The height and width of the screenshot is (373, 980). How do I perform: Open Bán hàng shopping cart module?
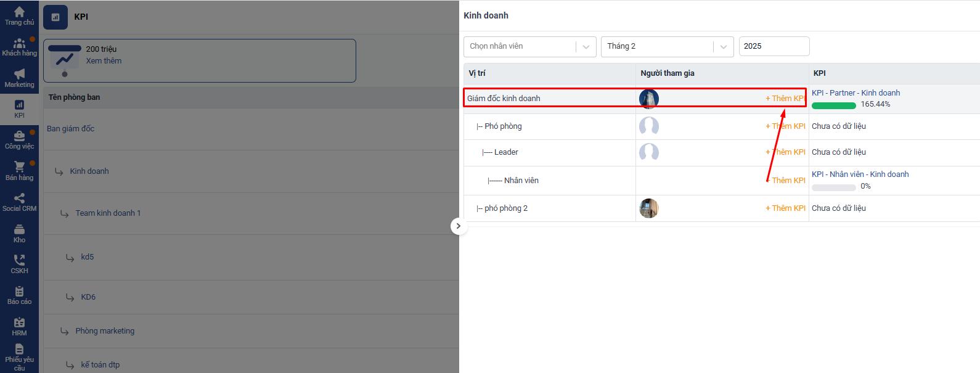(19, 171)
